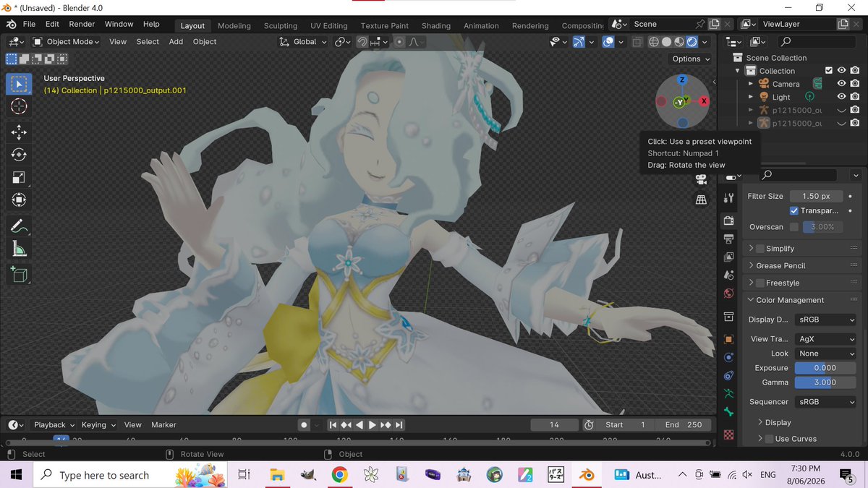This screenshot has width=868, height=488.
Task: Activate the Cursor tool
Action: click(x=19, y=107)
